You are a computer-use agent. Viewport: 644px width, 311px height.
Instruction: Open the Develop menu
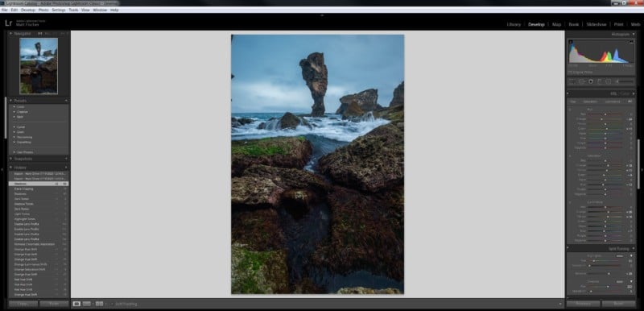click(x=28, y=10)
